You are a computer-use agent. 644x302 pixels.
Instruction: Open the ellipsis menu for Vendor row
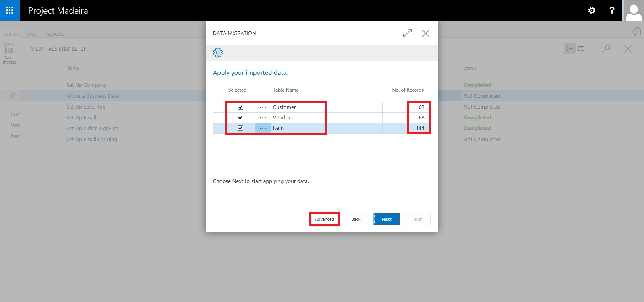coord(263,118)
